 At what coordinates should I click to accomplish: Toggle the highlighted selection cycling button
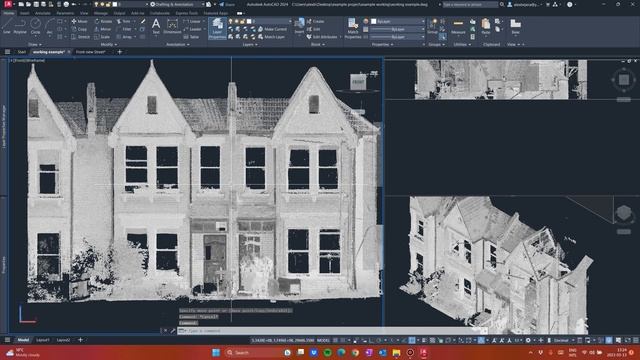tap(481, 340)
